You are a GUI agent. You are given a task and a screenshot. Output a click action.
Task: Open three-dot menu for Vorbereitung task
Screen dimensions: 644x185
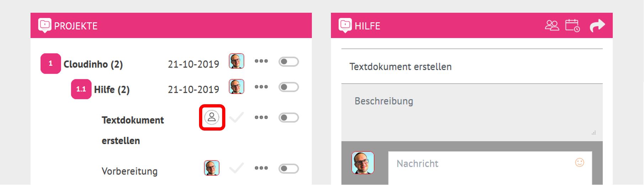(x=261, y=168)
